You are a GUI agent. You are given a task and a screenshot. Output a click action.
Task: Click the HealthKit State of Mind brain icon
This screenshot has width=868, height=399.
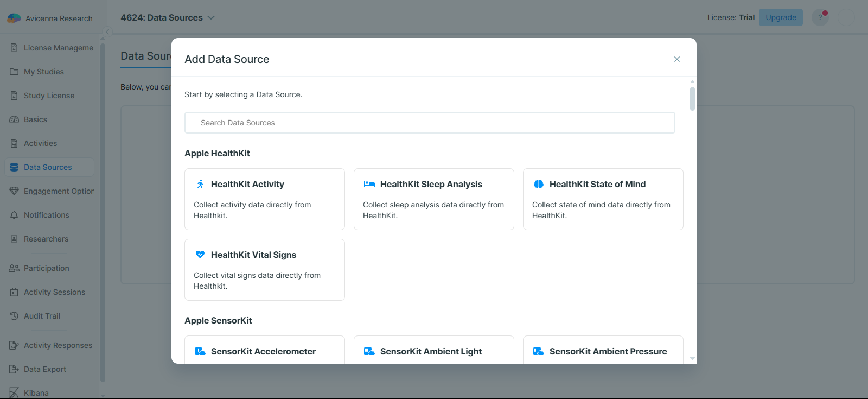pyautogui.click(x=539, y=185)
